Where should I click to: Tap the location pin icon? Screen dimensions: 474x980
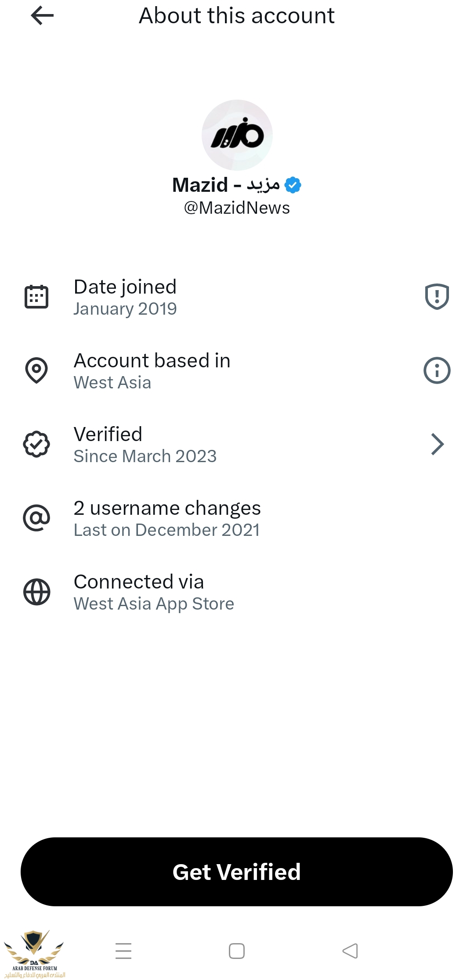coord(36,370)
